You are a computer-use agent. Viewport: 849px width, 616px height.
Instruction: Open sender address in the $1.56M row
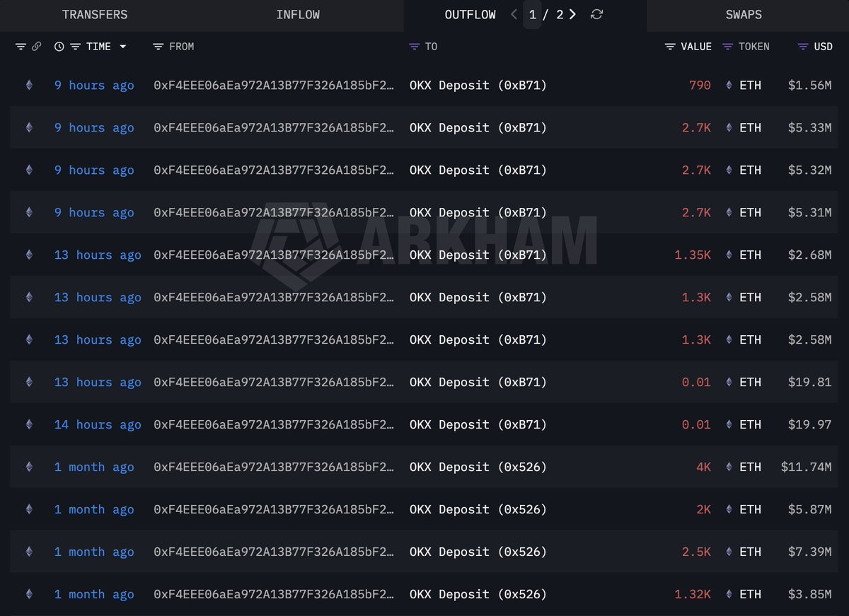(274, 85)
